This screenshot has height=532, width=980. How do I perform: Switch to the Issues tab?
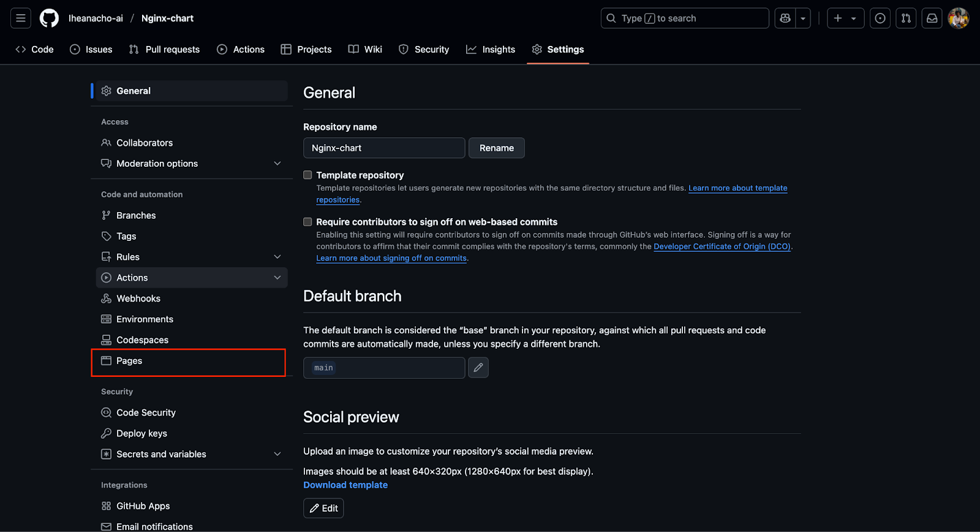coord(91,49)
